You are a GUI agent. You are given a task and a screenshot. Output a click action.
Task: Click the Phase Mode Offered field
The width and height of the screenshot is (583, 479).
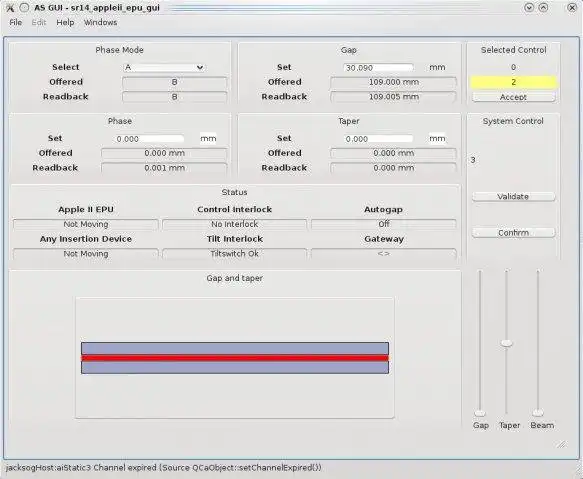pos(174,82)
